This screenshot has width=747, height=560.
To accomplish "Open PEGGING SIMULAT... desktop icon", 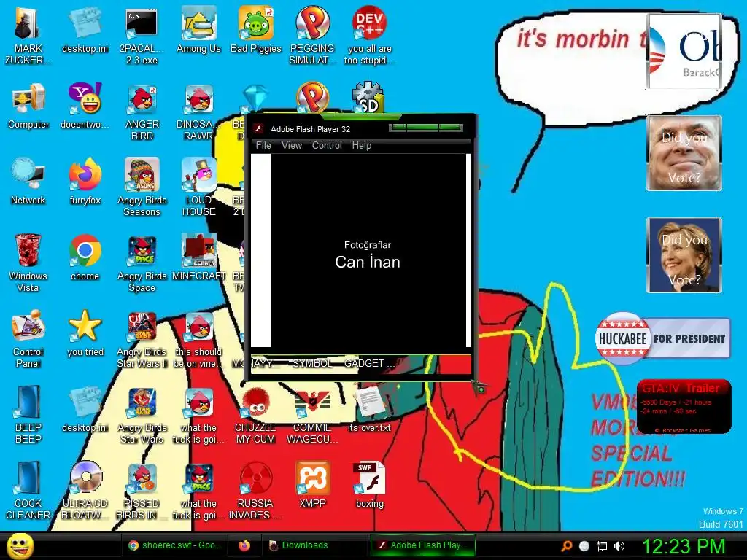I will [312, 34].
